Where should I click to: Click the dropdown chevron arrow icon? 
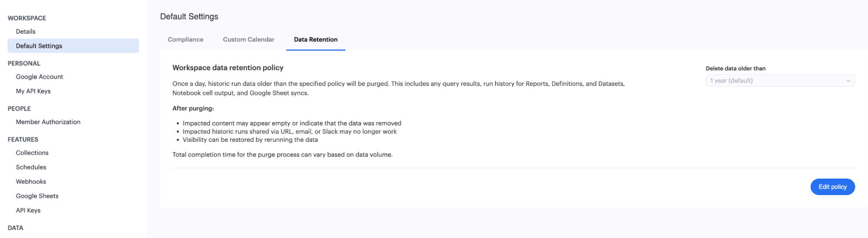pos(848,81)
